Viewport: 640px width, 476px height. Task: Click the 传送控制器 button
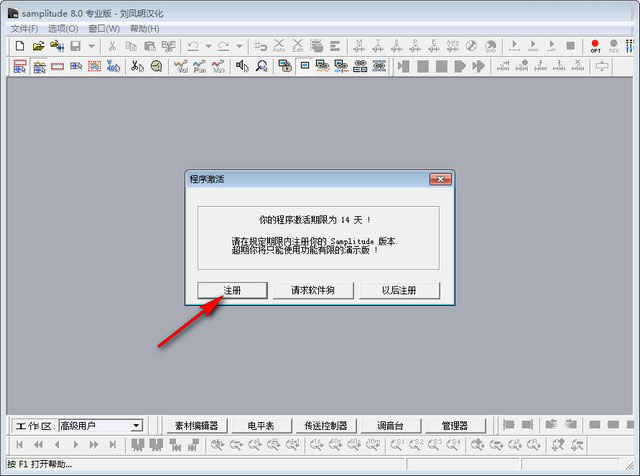[x=326, y=426]
